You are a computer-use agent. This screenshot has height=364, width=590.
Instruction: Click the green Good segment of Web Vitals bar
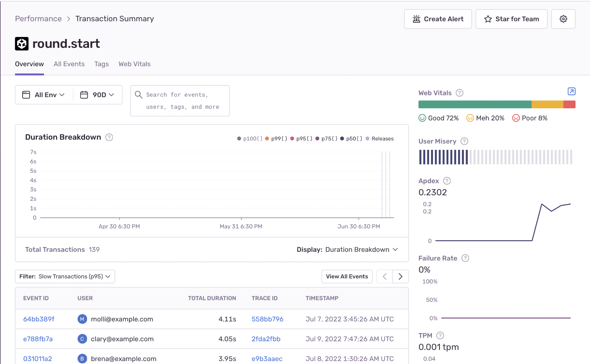(475, 105)
